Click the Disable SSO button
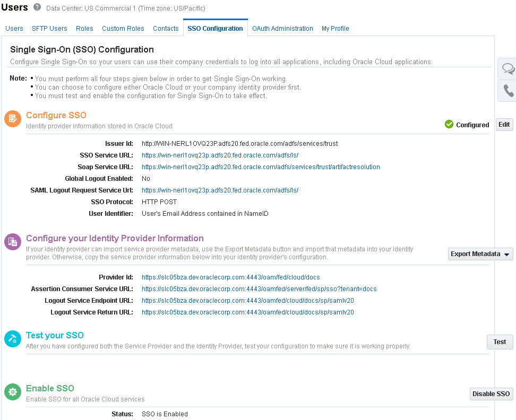Viewport: 516px width, 420px height. pos(491,394)
